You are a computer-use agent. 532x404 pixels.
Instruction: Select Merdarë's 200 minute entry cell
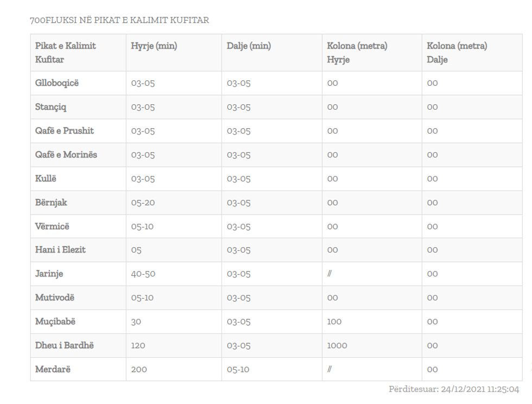pyautogui.click(x=139, y=369)
